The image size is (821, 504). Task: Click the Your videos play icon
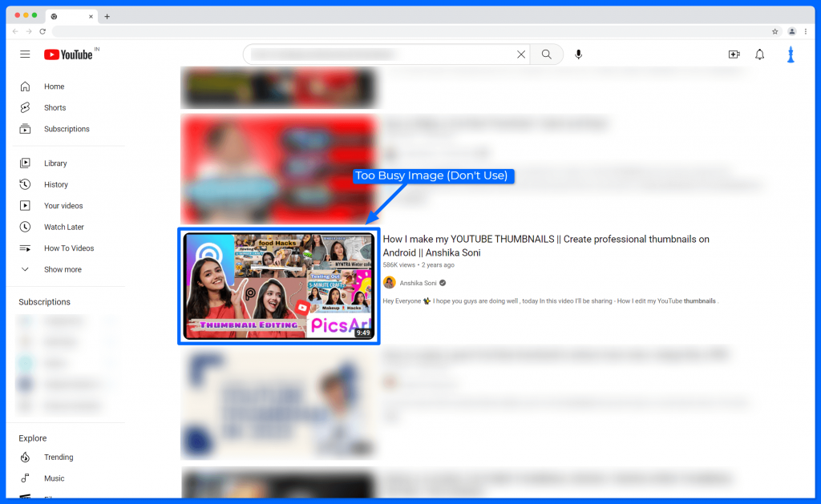25,206
